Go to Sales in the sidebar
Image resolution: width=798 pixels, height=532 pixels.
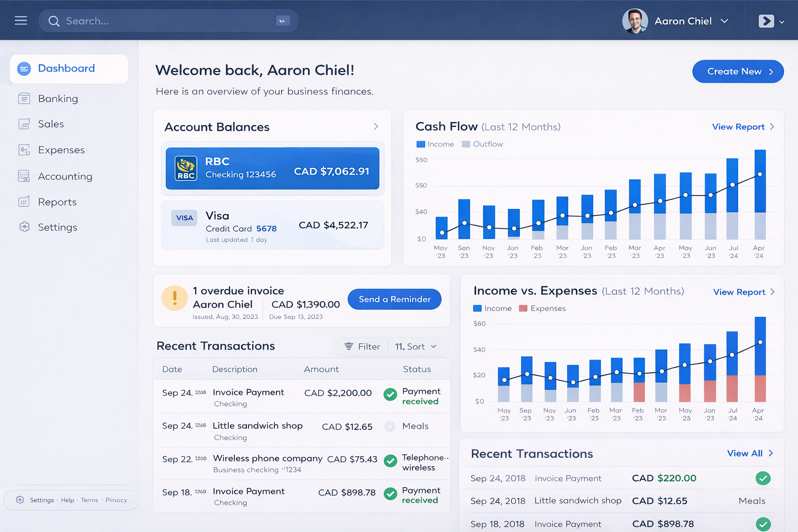[x=50, y=124]
